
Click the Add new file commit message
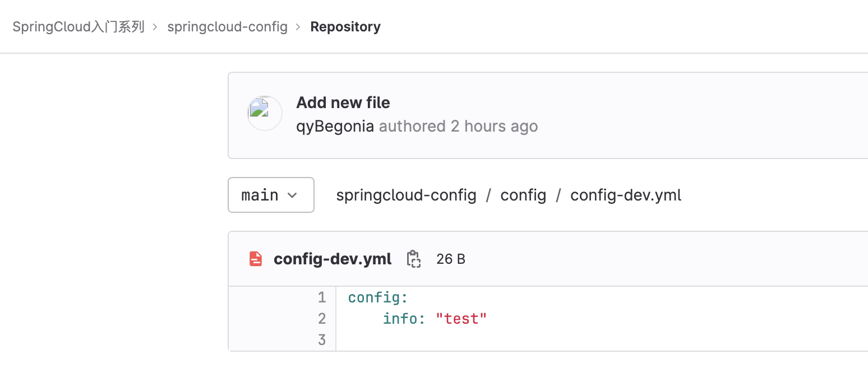coord(343,102)
